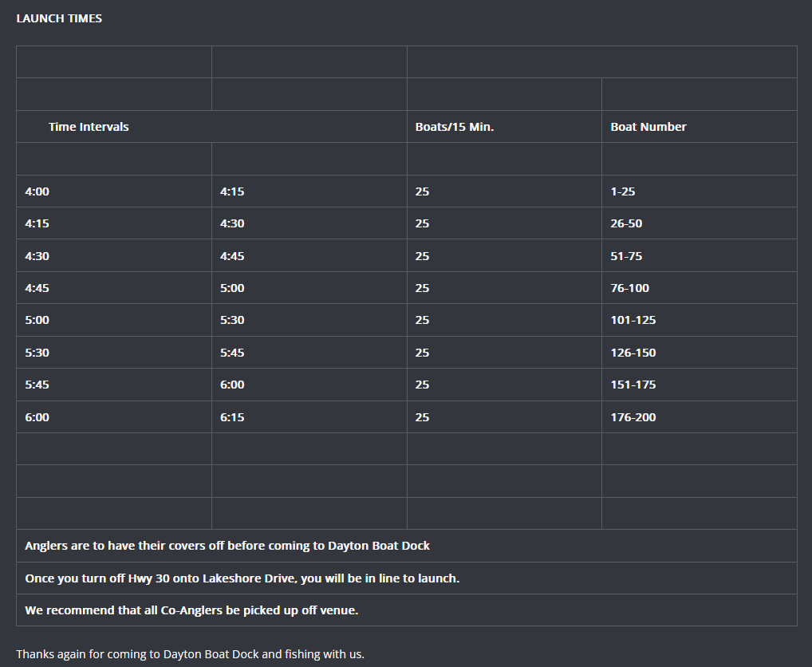
Task: Click the 176-200 boat number cell
Action: tap(633, 417)
